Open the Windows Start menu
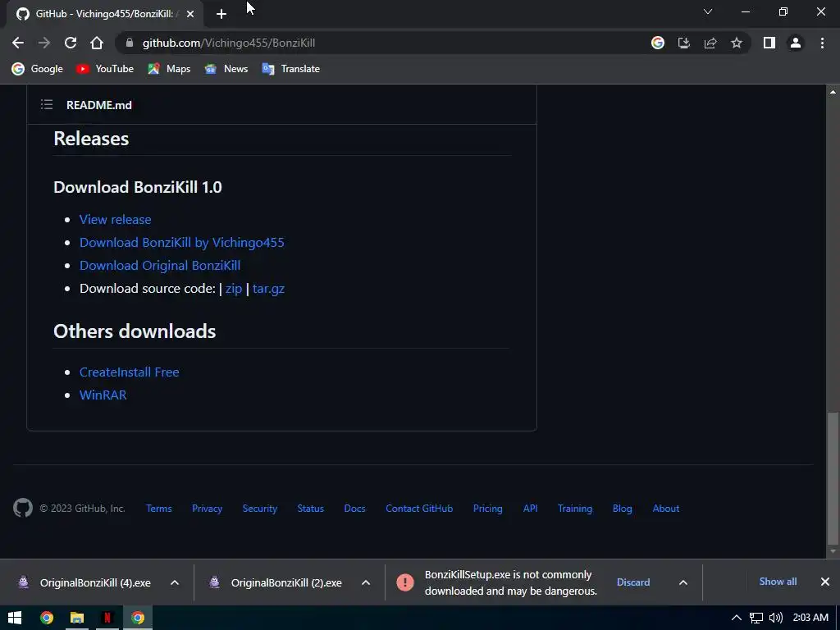This screenshot has height=630, width=840. (x=15, y=618)
